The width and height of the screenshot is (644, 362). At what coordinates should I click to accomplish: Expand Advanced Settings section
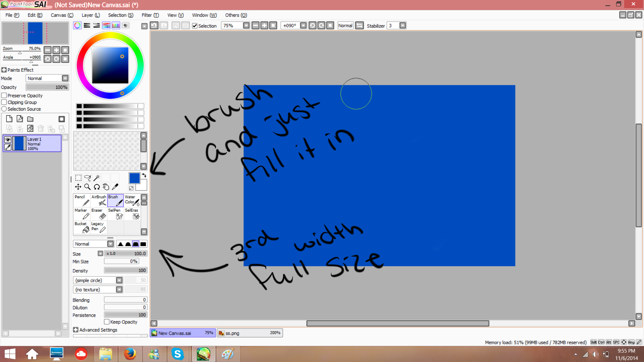[76, 330]
